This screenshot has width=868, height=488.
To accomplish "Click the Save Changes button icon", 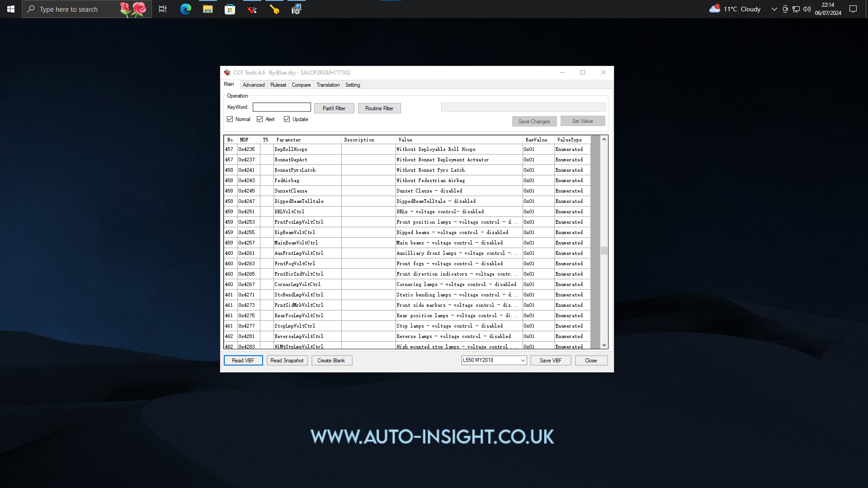I will tap(534, 121).
